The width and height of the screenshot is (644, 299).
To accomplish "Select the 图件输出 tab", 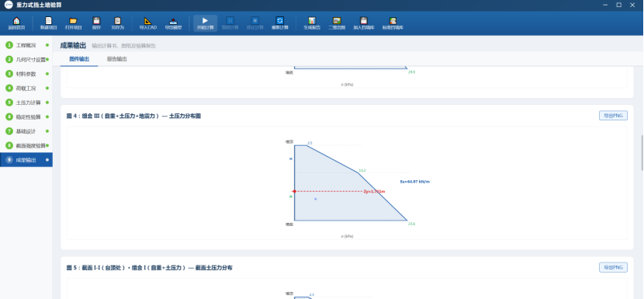I will tap(79, 59).
